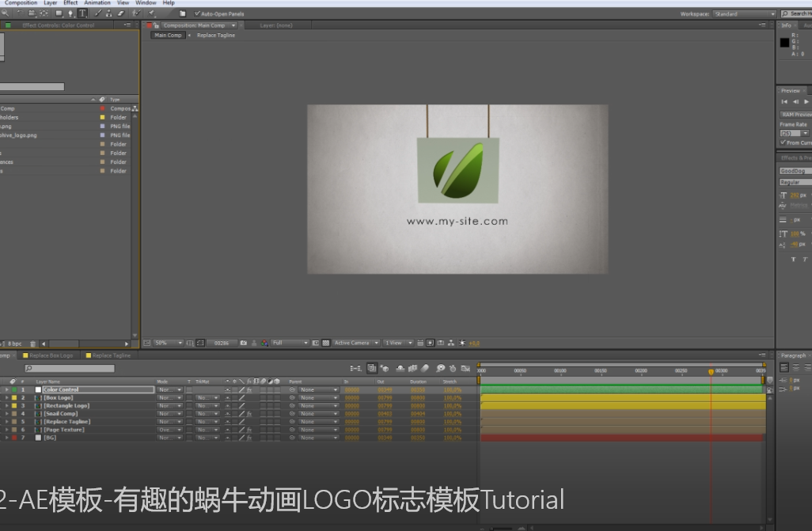
Task: Select the Horizontal Type tool
Action: [x=82, y=13]
